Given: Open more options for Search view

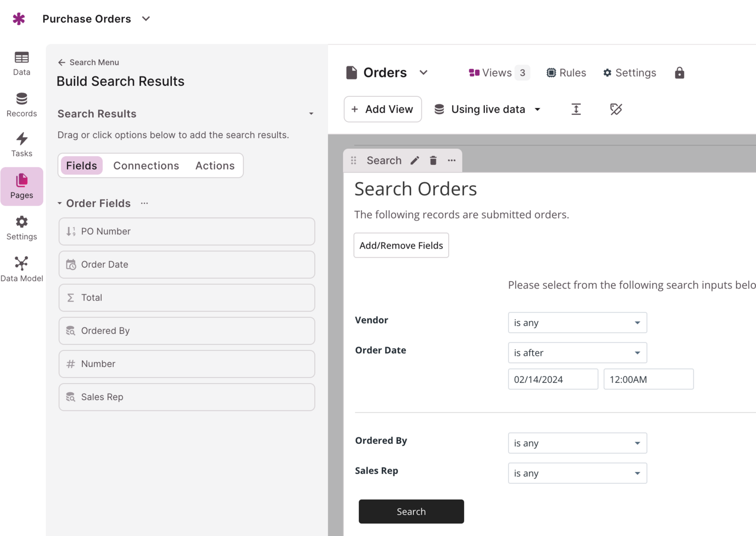Looking at the screenshot, I should (x=452, y=160).
